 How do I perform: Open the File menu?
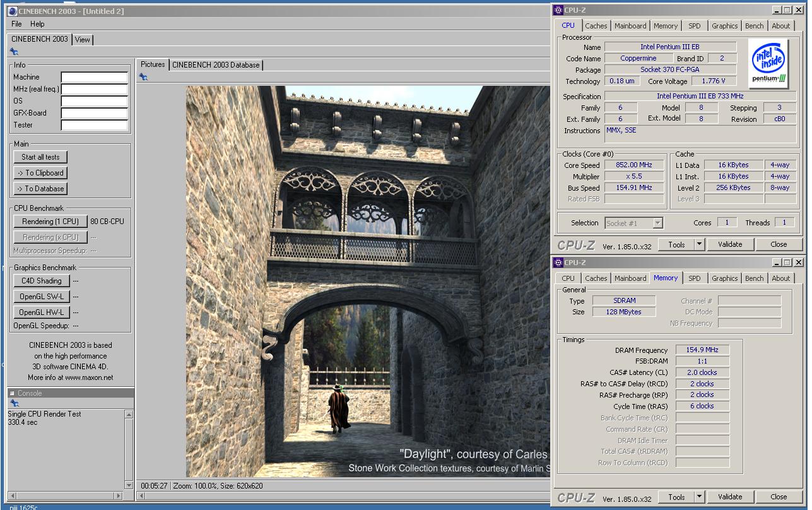[x=17, y=24]
